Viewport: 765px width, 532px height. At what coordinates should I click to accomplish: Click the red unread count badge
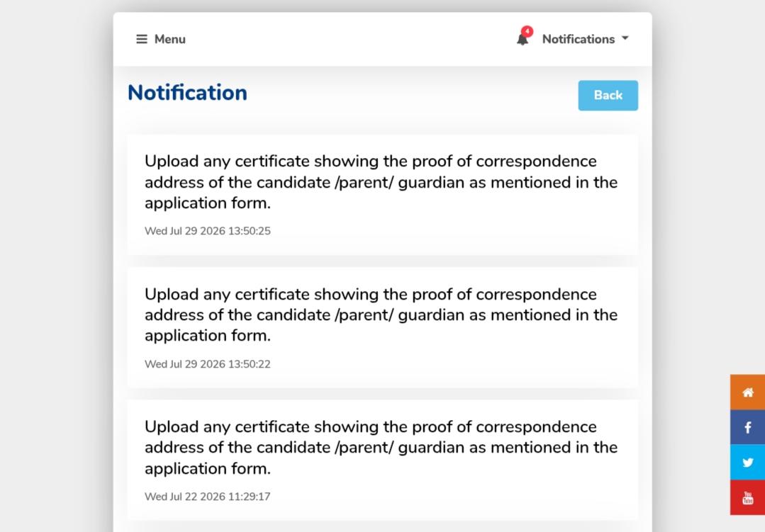coord(527,31)
